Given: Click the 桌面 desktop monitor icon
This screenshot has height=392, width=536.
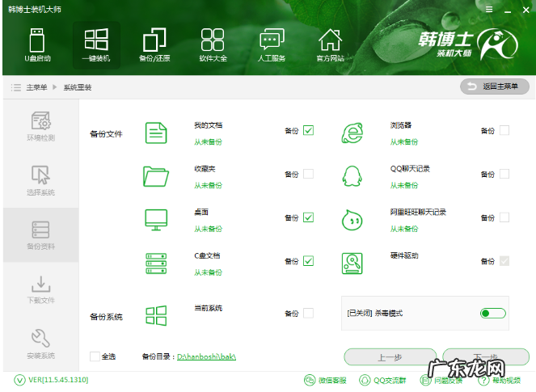Looking at the screenshot, I should pos(156,220).
